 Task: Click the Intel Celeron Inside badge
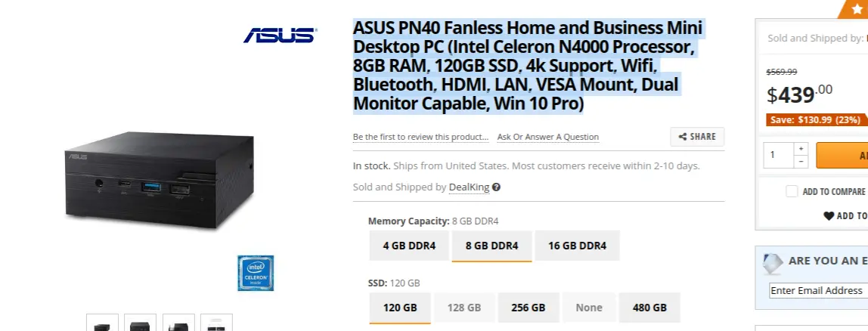256,273
